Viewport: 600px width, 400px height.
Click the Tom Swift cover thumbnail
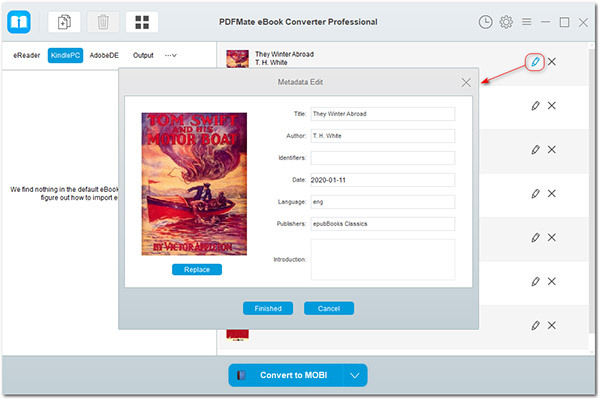pyautogui.click(x=195, y=183)
